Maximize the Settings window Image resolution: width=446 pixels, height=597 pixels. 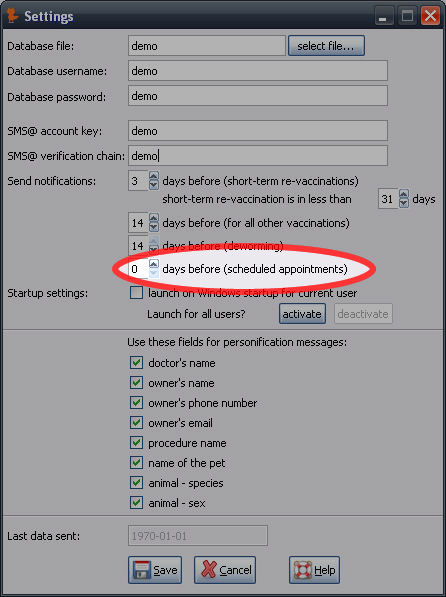click(407, 16)
